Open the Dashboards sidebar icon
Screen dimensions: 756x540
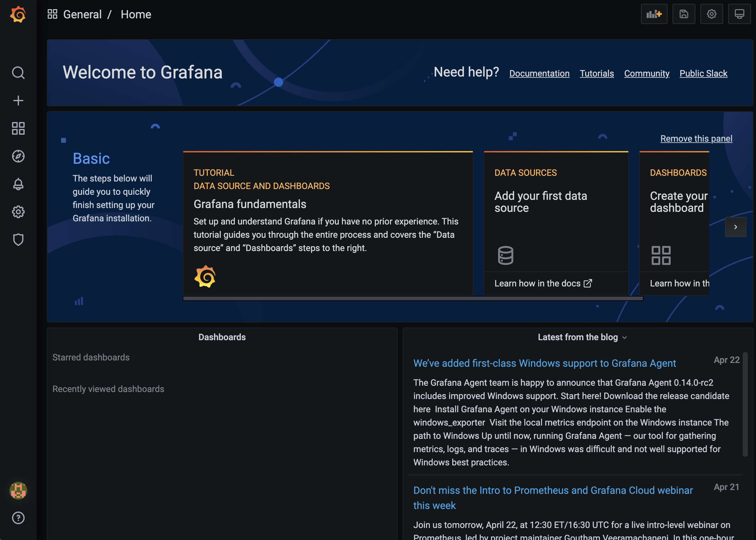18,128
